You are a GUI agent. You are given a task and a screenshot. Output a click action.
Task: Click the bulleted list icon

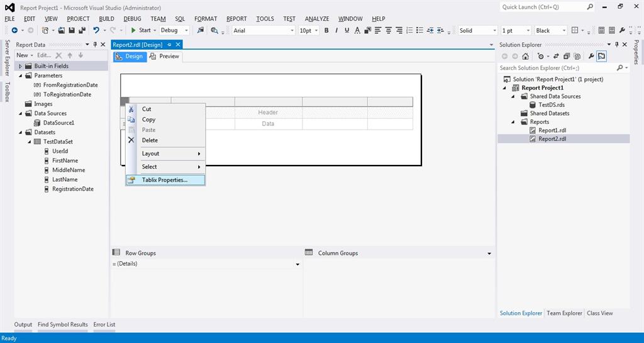pos(419,30)
